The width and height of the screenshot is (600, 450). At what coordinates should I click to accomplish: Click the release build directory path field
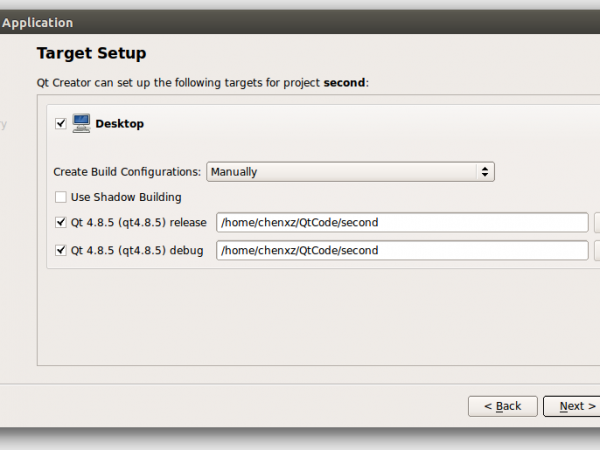click(x=402, y=222)
